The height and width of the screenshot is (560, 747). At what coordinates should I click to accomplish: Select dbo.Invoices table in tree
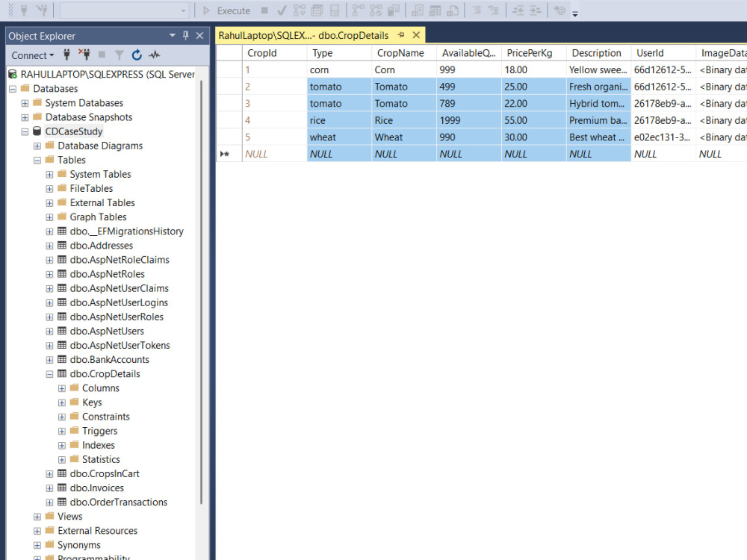pyautogui.click(x=96, y=488)
